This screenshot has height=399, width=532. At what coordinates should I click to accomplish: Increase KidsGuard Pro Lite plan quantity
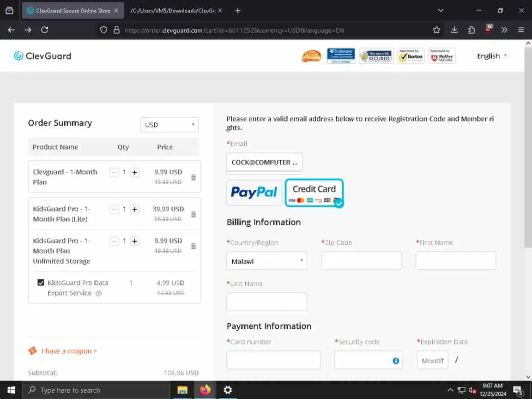(x=135, y=209)
